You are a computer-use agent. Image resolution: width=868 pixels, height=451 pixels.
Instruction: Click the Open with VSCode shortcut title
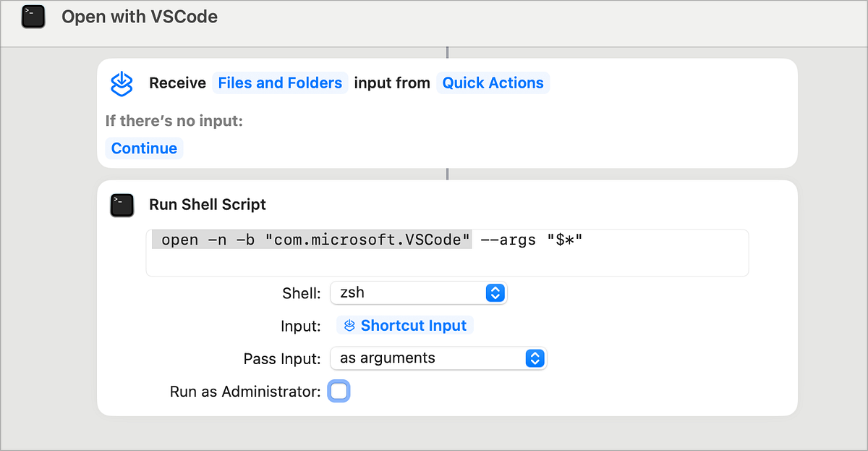139,16
